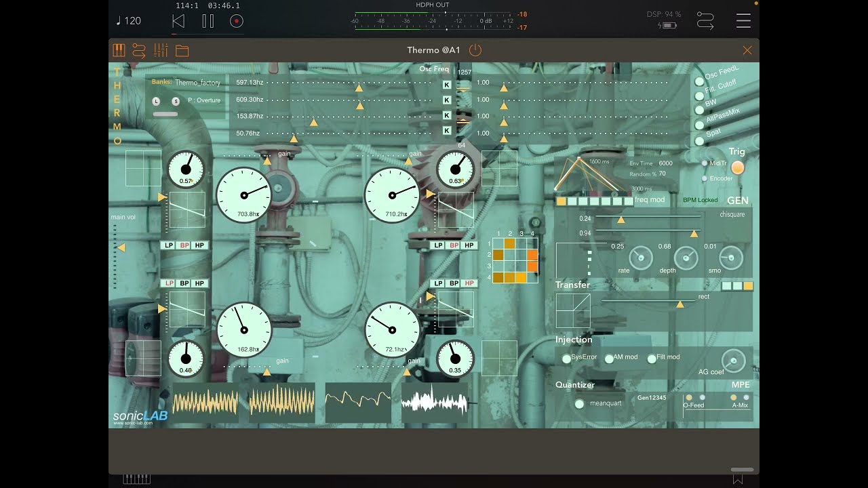The height and width of the screenshot is (488, 868).
Task: Click the small 0.35 gauge
Action: point(455,359)
